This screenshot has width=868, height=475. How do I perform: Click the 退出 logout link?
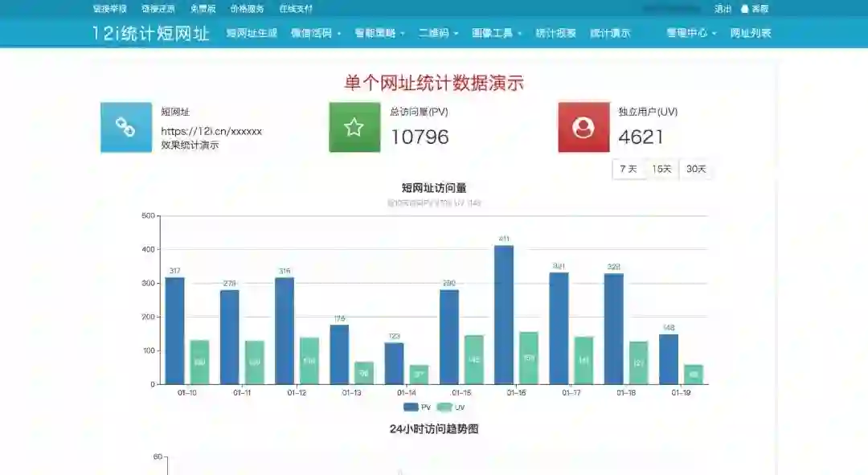tap(723, 9)
